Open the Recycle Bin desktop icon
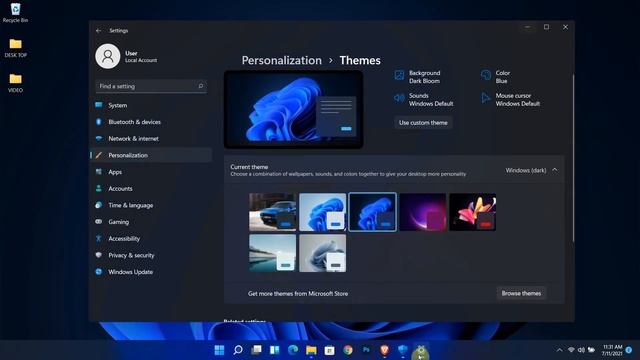Screen dimensions: 640x360 16,13
